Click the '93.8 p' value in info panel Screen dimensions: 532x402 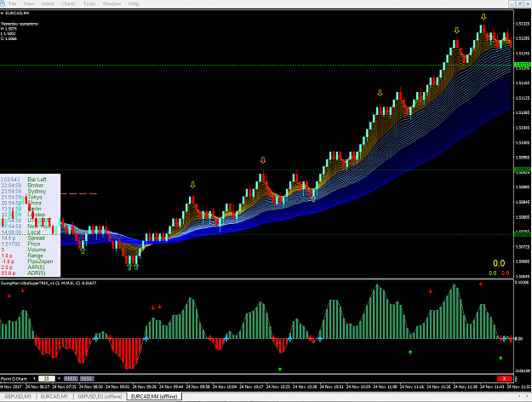(7, 273)
